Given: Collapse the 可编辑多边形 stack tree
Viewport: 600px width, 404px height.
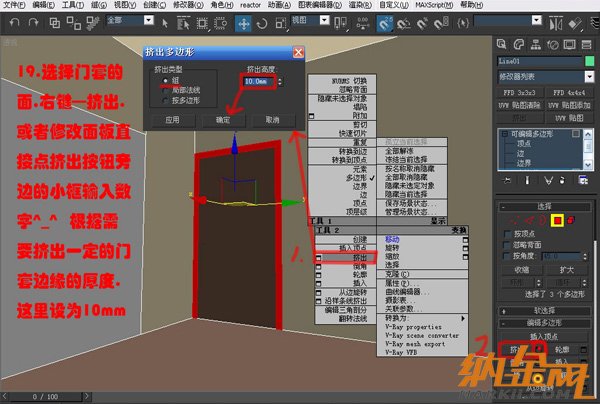Looking at the screenshot, I should 505,134.
